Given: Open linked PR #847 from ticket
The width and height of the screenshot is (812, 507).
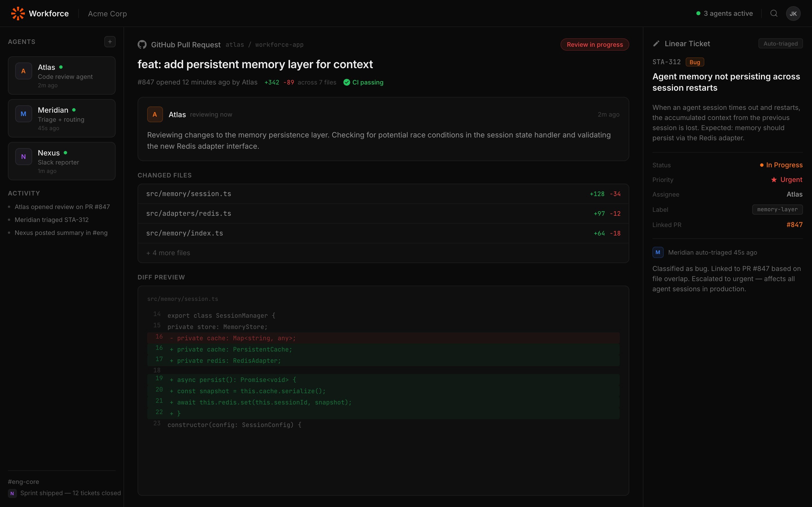Looking at the screenshot, I should click(x=794, y=225).
